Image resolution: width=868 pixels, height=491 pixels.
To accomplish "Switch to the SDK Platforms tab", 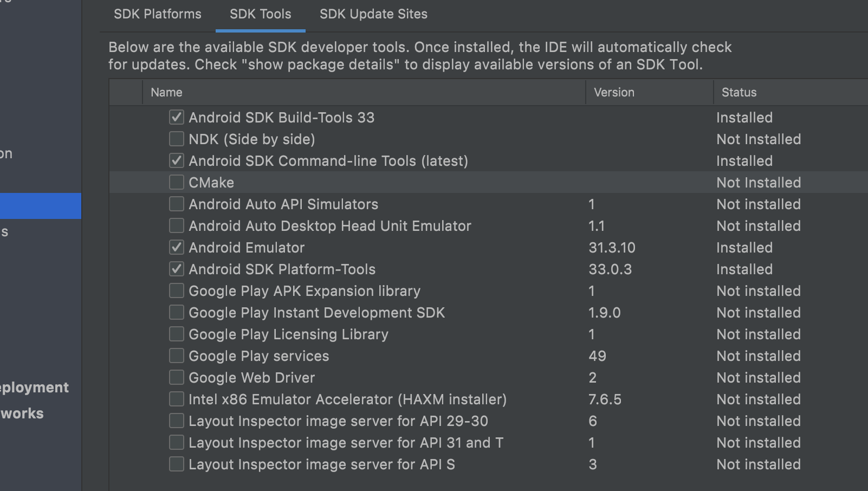I will tap(157, 14).
